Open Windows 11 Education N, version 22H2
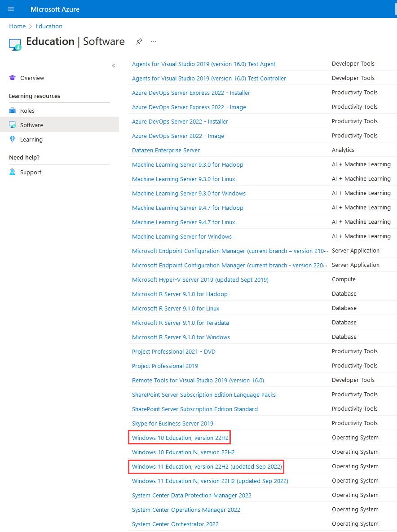 [x=210, y=481]
